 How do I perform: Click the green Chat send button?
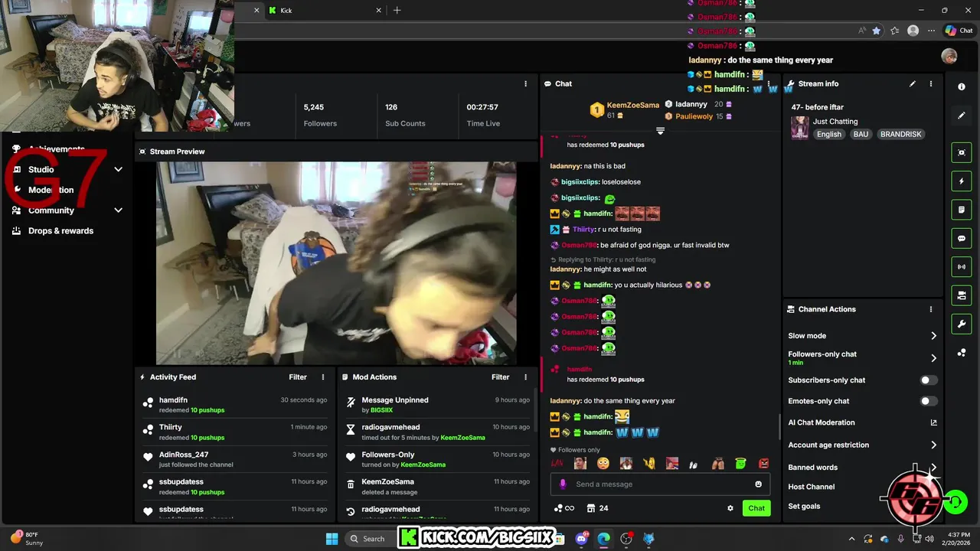click(756, 508)
